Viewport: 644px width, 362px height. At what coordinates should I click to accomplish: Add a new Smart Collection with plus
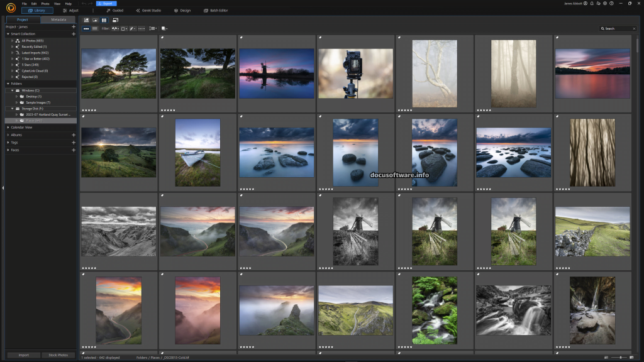pyautogui.click(x=74, y=34)
